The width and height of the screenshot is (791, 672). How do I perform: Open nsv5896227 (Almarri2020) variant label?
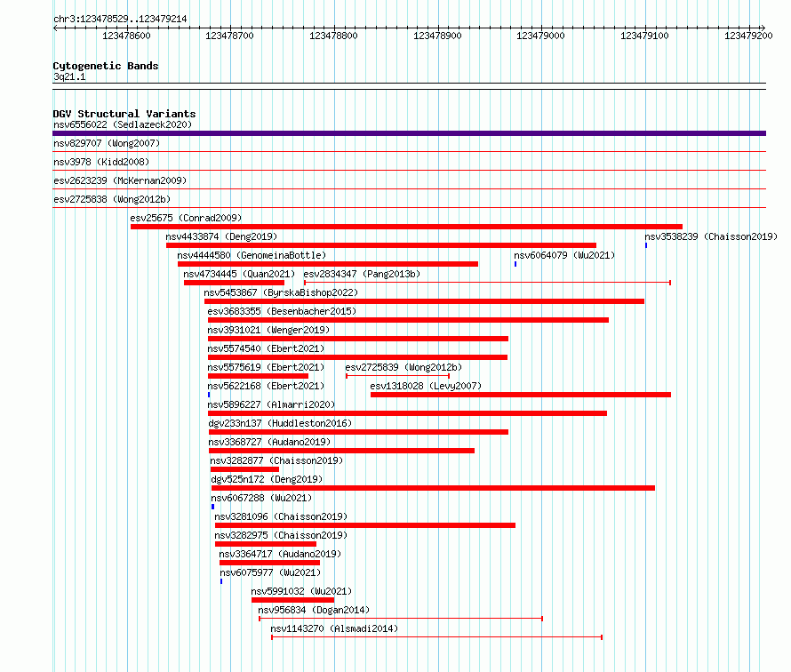click(271, 404)
